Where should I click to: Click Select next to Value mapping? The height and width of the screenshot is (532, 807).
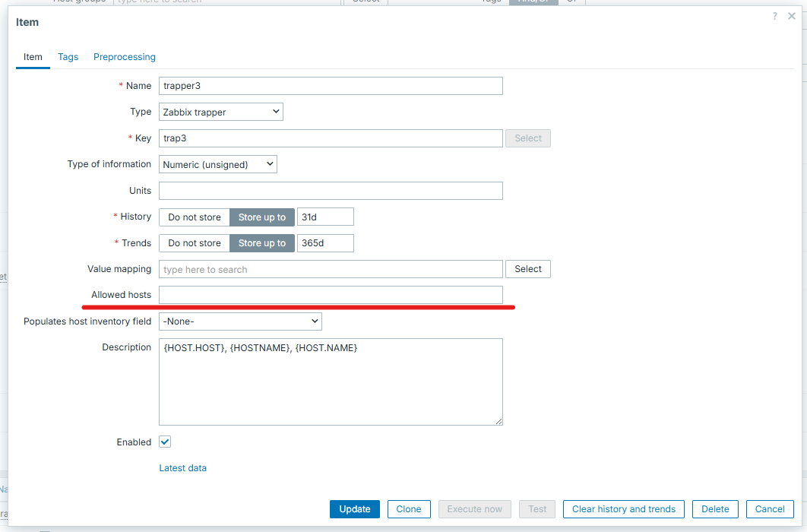tap(527, 269)
